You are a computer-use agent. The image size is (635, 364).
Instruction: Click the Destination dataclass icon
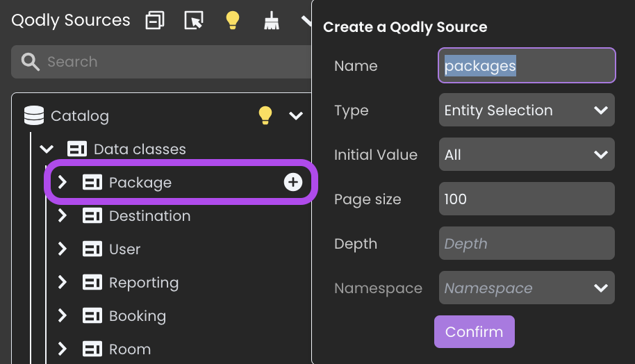click(92, 216)
